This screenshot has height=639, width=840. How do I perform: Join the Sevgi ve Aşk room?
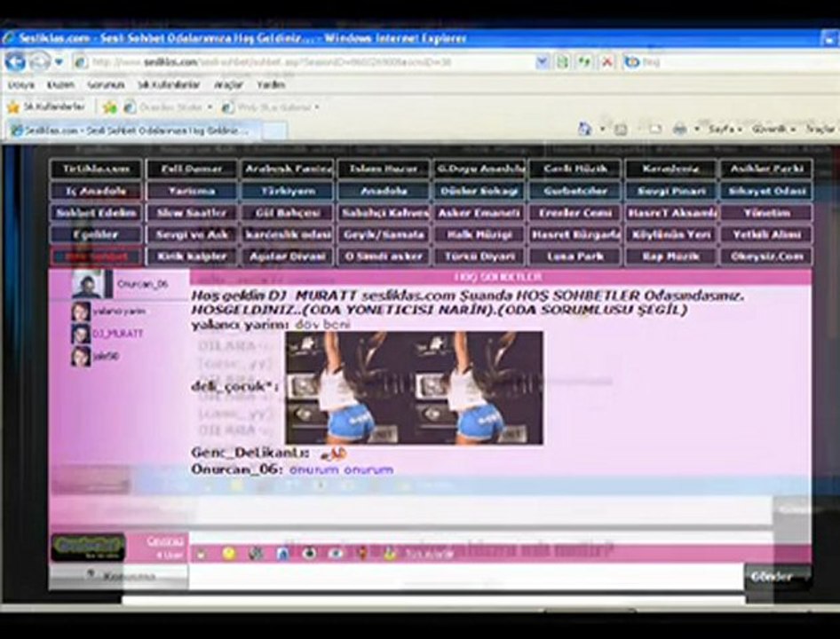tap(192, 234)
